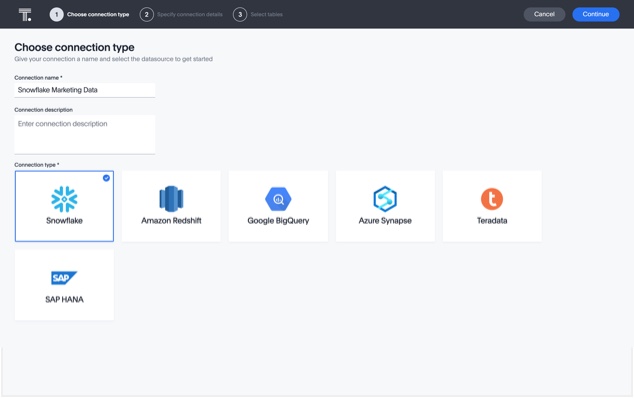
Task: Click the Connection type label
Action: (x=37, y=165)
